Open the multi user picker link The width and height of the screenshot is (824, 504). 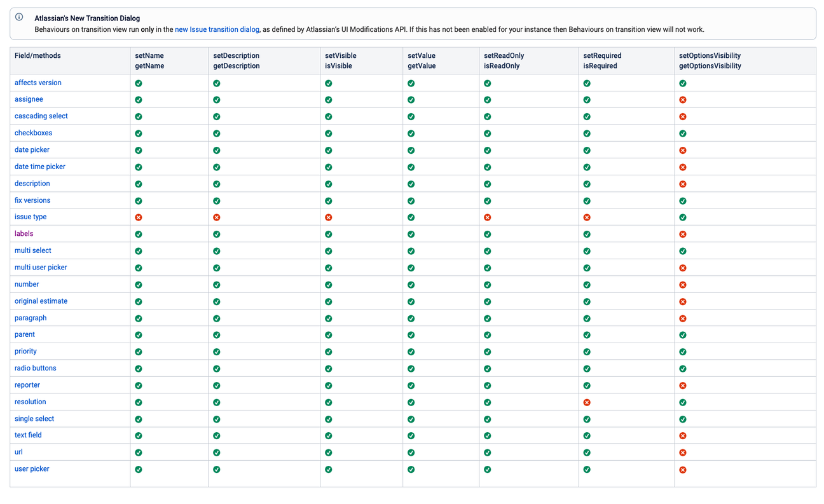tap(41, 267)
